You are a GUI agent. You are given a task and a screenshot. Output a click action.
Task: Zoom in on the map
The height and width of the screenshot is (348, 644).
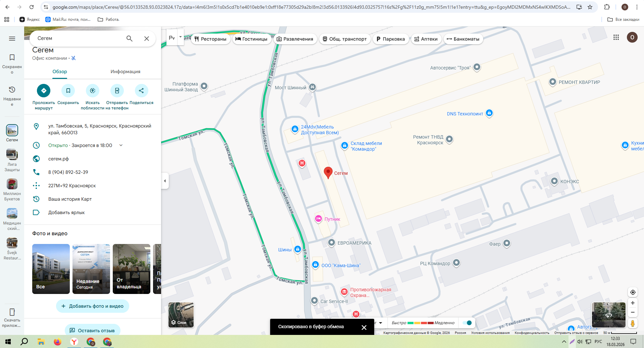pos(633,303)
